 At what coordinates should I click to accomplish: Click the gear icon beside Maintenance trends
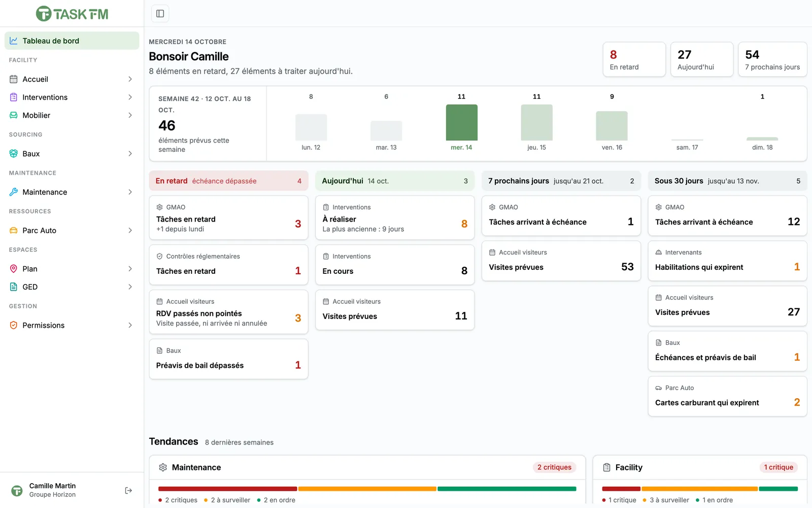163,467
